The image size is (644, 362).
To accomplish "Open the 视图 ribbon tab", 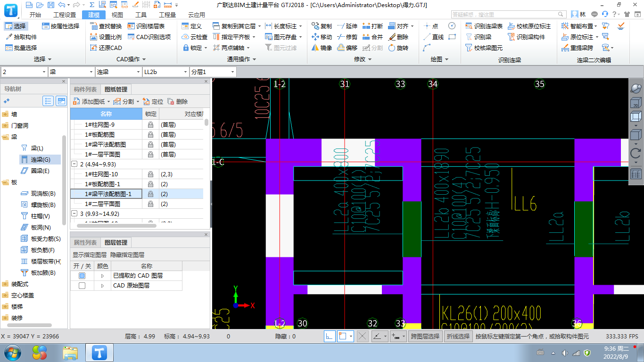I will coord(117,15).
